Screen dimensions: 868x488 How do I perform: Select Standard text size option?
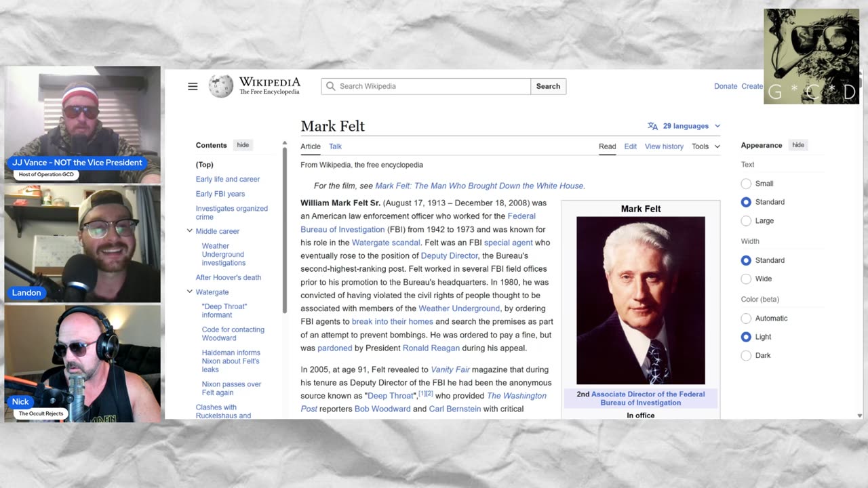pos(746,202)
